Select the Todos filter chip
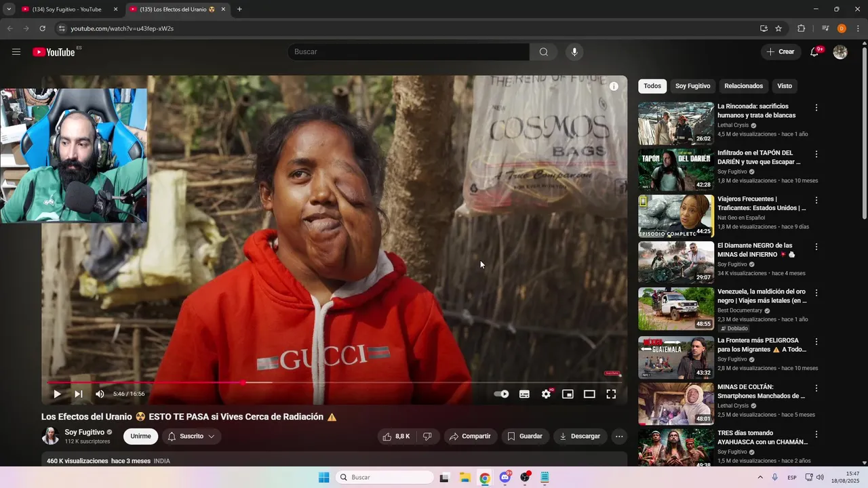Image resolution: width=868 pixels, height=488 pixels. point(652,86)
